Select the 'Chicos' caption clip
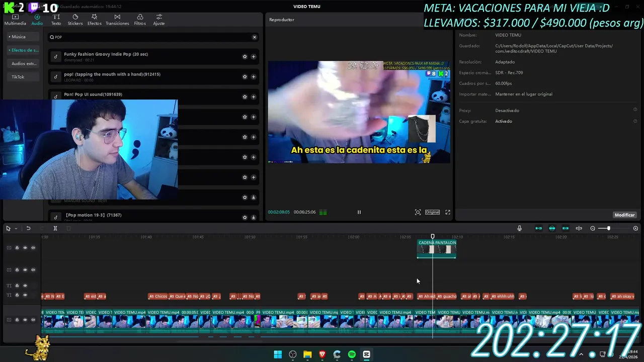The width and height of the screenshot is (644, 362). tap(158, 297)
